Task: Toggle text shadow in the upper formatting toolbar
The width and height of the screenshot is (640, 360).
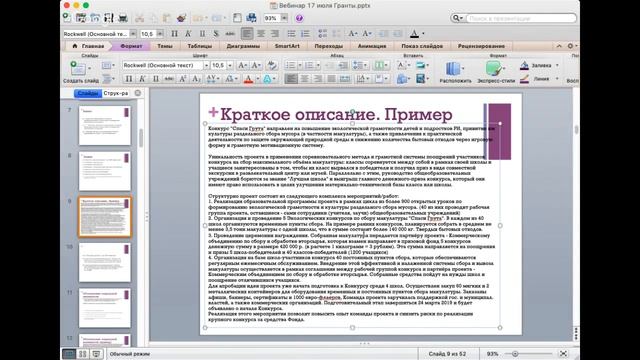Action: pyautogui.click(x=216, y=34)
